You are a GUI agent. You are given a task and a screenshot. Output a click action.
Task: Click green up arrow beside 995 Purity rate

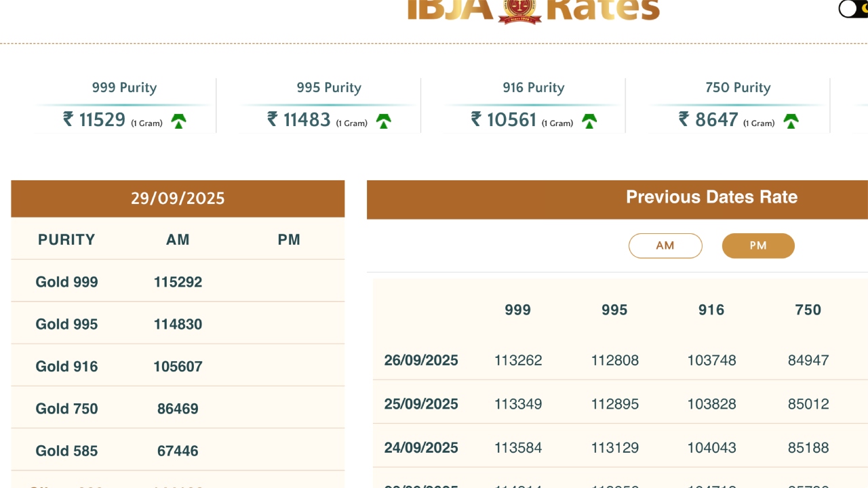click(384, 121)
